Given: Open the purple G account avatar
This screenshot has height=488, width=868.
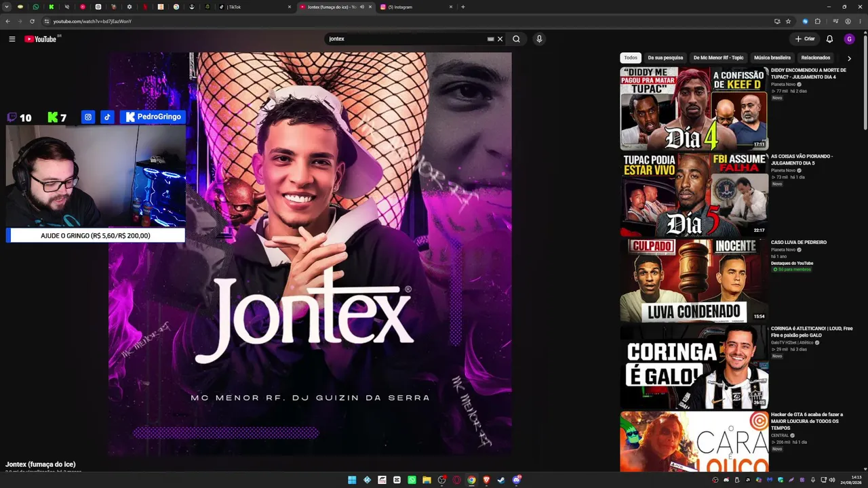Looking at the screenshot, I should click(849, 39).
